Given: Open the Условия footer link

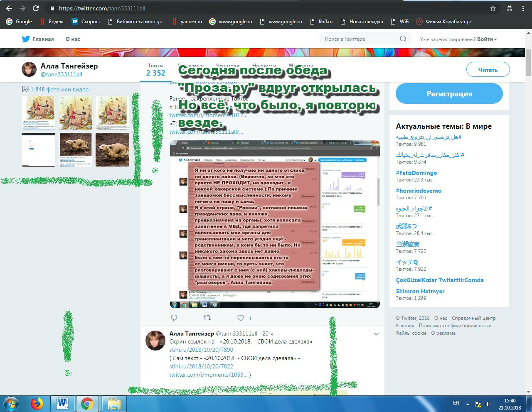Looking at the screenshot, I should [405, 326].
